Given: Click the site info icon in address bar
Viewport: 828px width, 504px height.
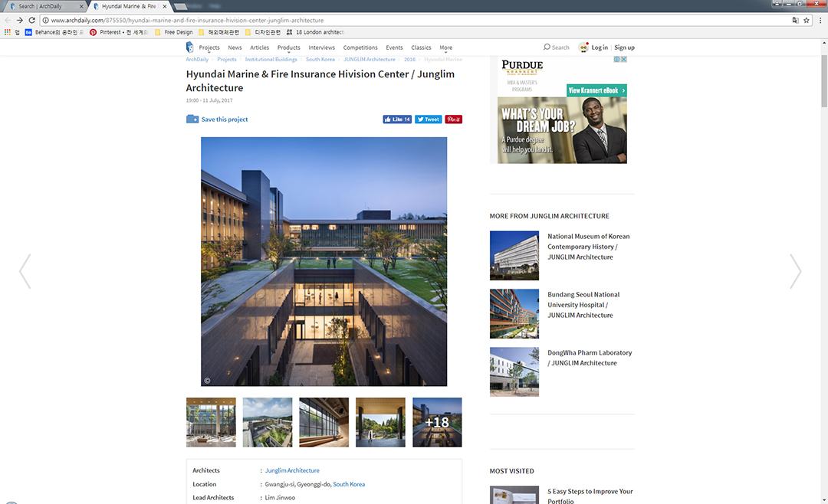Looking at the screenshot, I should tap(45, 20).
